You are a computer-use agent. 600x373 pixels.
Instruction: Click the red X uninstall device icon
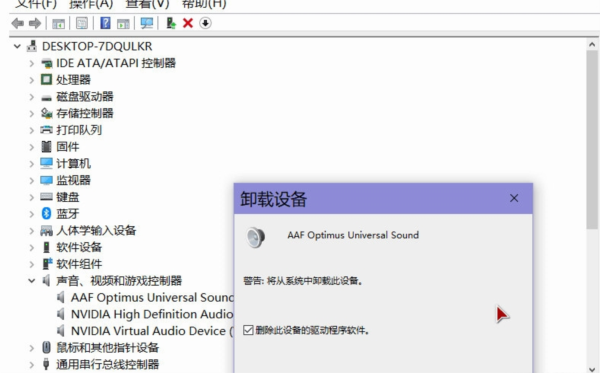coord(188,23)
